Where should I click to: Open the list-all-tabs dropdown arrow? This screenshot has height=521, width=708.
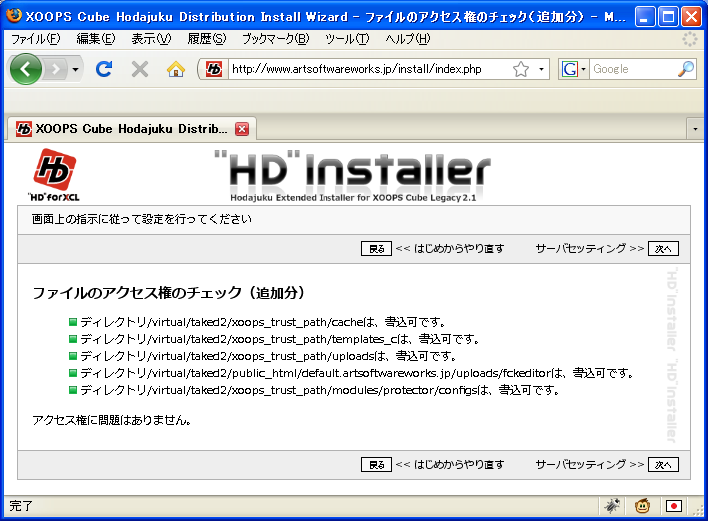point(695,129)
